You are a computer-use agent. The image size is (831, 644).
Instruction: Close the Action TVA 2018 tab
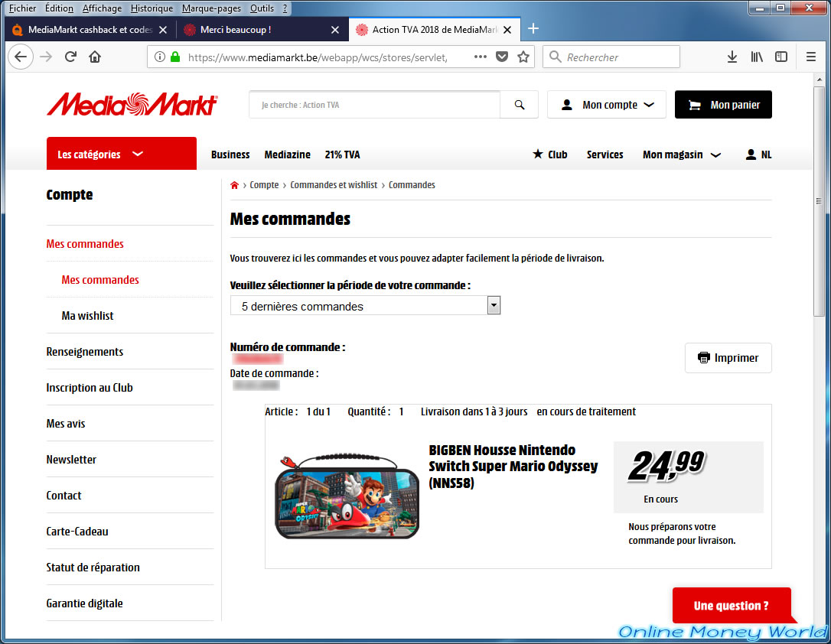507,30
